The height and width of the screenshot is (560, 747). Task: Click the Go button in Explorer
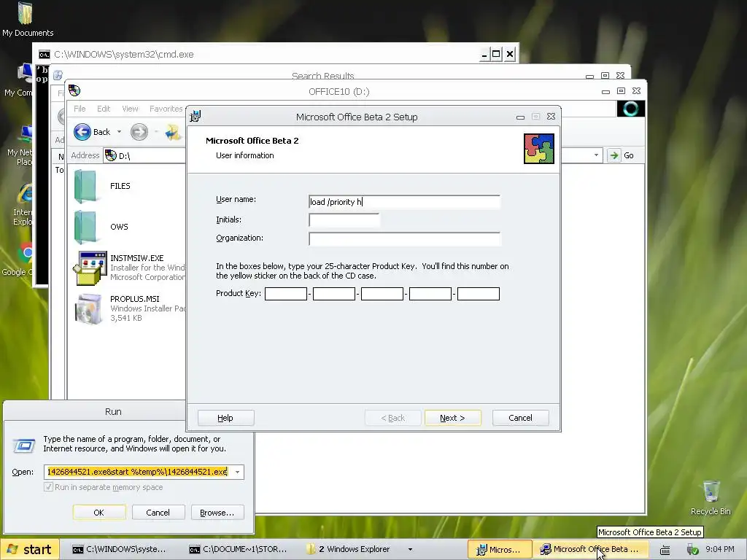(x=623, y=155)
